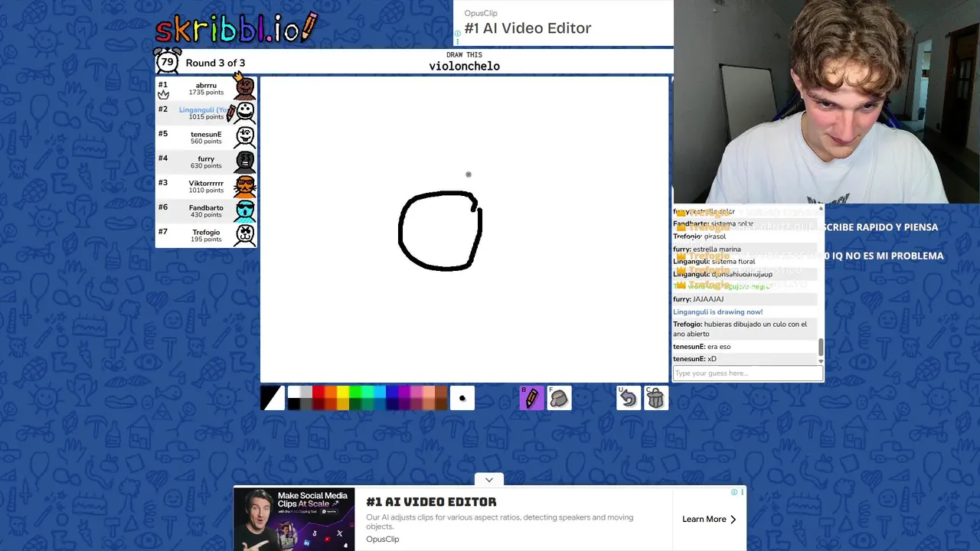Click the drawn circle on the canvas
The height and width of the screenshot is (551, 980).
point(440,230)
